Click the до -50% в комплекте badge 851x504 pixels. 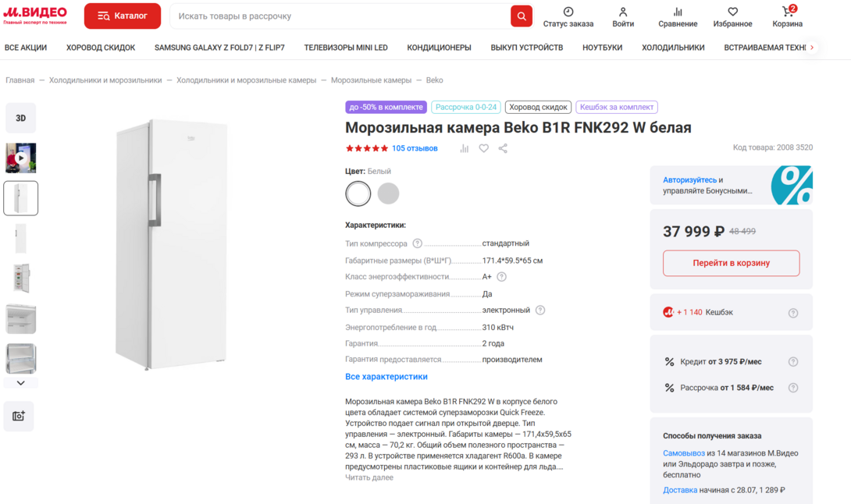click(386, 107)
